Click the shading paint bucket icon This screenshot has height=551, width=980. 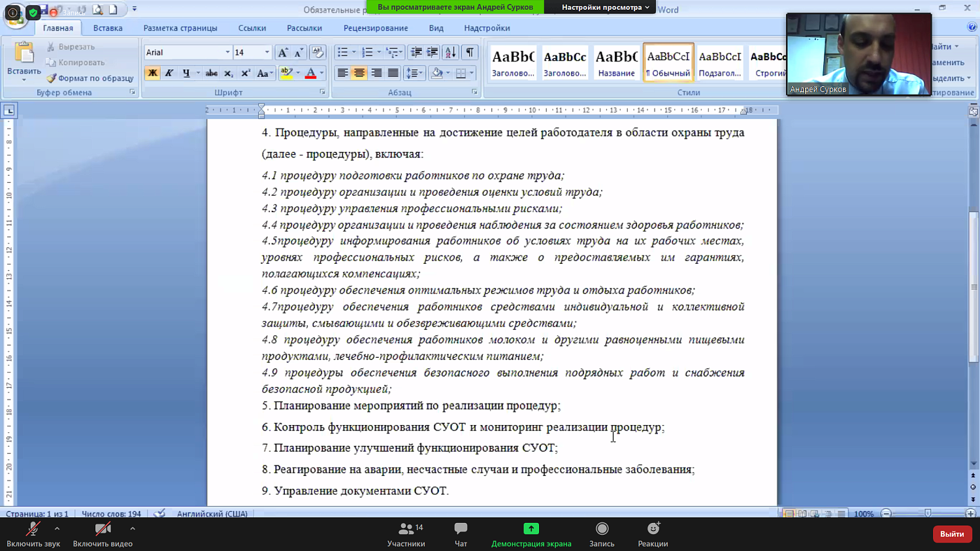click(437, 73)
